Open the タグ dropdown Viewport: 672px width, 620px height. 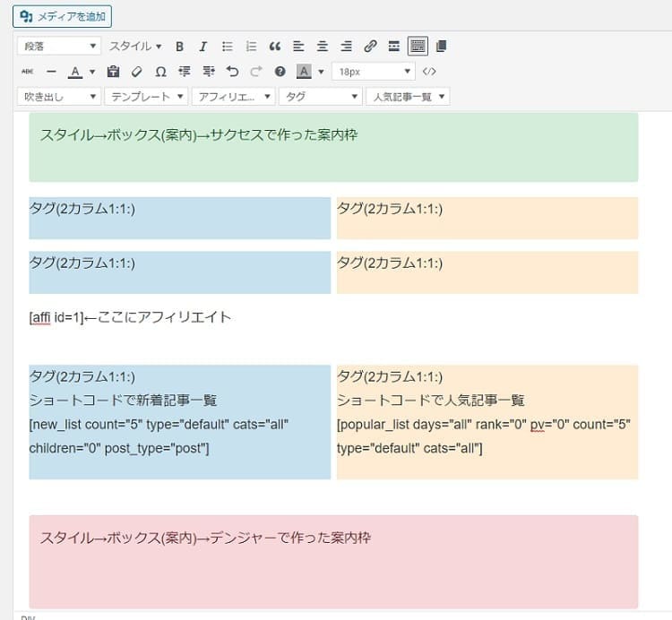(321, 97)
